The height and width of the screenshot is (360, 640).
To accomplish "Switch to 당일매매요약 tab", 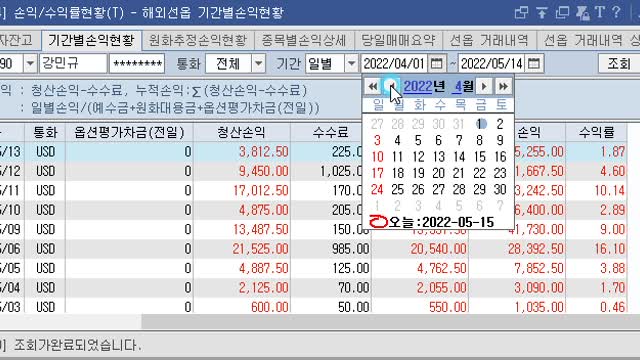I will [398, 40].
